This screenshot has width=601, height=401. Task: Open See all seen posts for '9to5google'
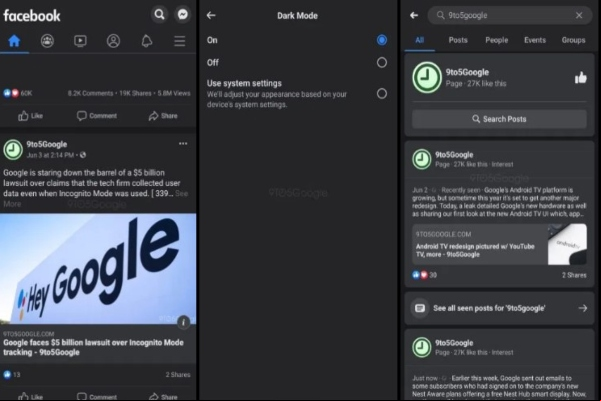click(x=499, y=308)
